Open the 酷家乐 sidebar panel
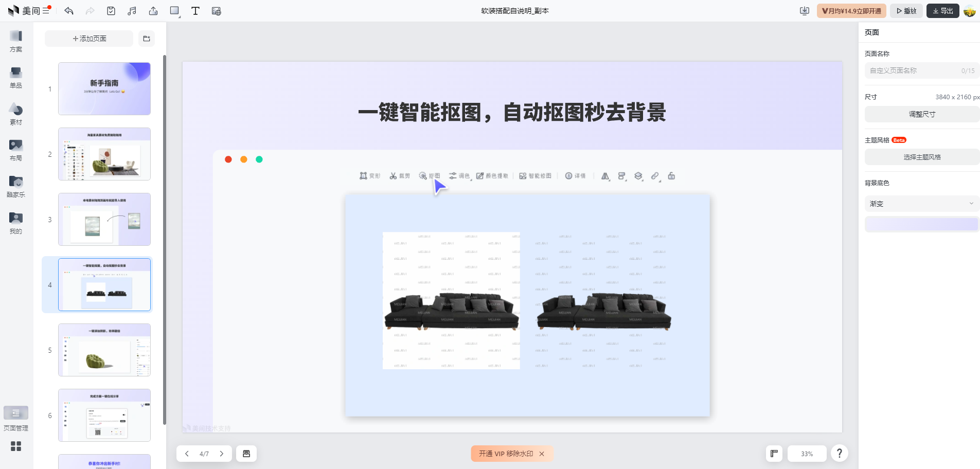Screen dimensions: 980x469 pos(16,187)
